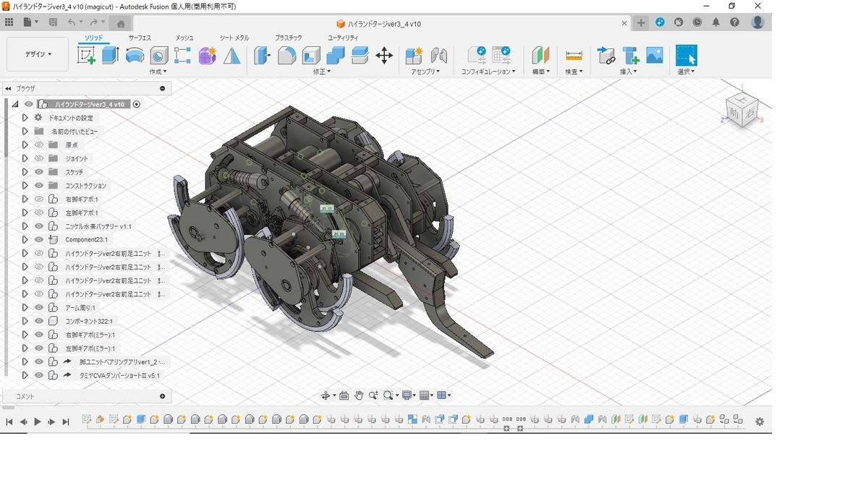Click the ViewCube front face

(x=733, y=114)
